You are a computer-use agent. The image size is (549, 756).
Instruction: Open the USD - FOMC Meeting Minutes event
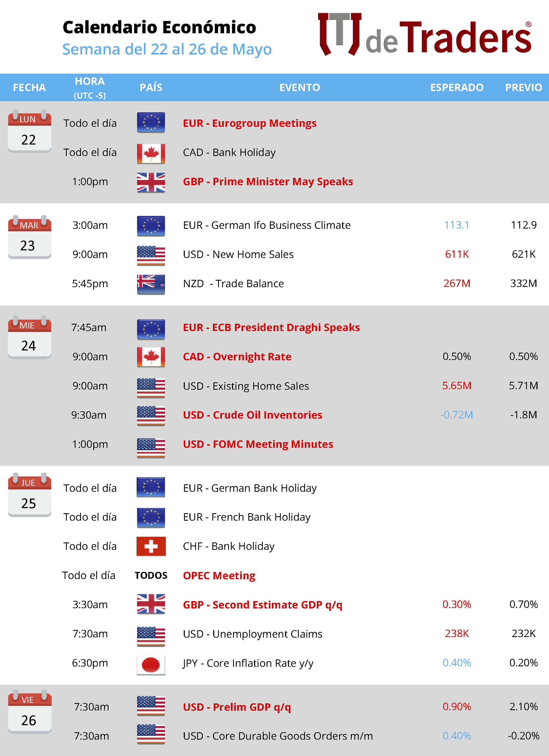pyautogui.click(x=258, y=444)
